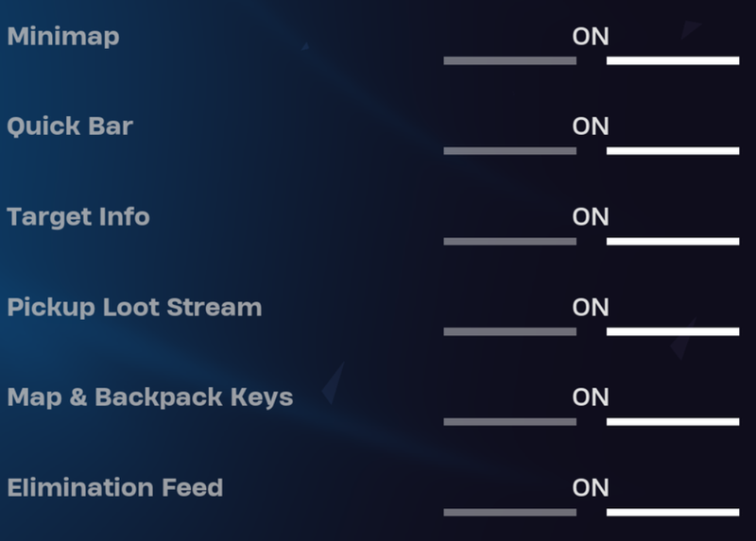Select the Quick Bar setting label
Screen dimensions: 756x541
(x=70, y=127)
